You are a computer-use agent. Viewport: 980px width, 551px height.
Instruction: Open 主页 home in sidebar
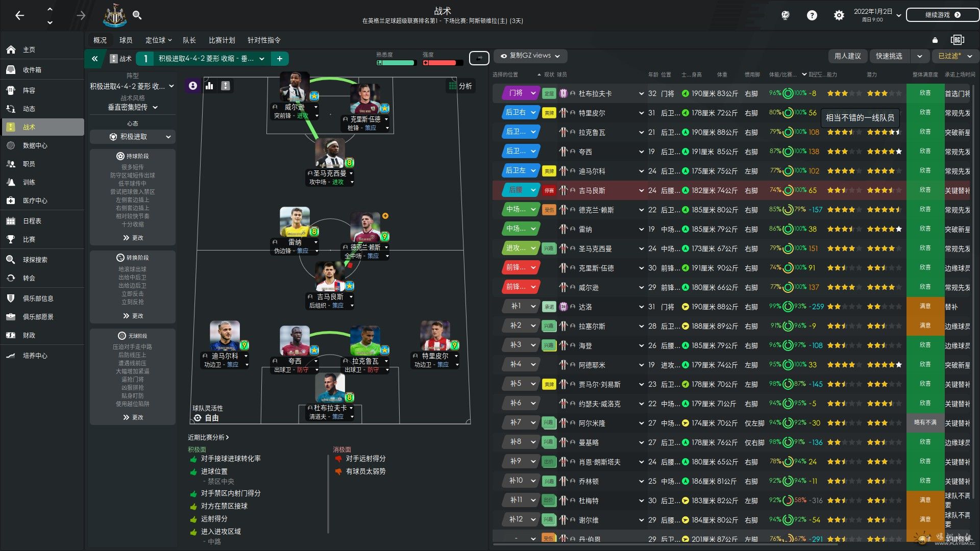click(43, 49)
